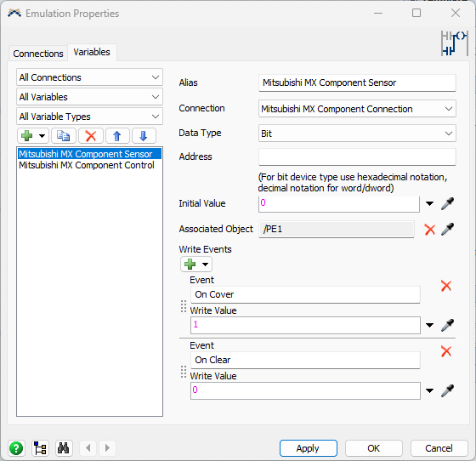The image size is (476, 461).
Task: Confirm with the OK button
Action: tap(374, 448)
